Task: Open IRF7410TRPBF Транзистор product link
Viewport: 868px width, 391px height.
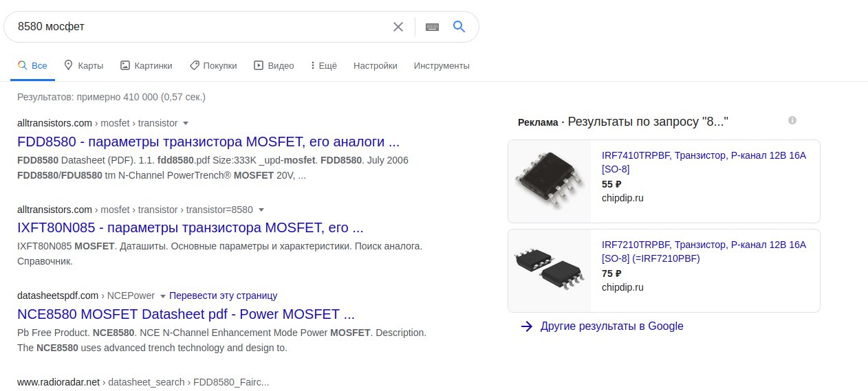Action: pyautogui.click(x=704, y=162)
